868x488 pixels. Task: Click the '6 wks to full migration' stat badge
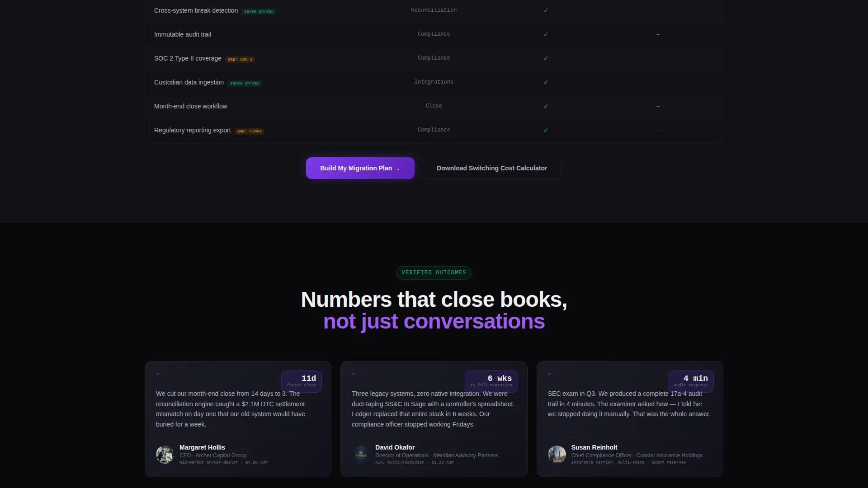coord(491,381)
